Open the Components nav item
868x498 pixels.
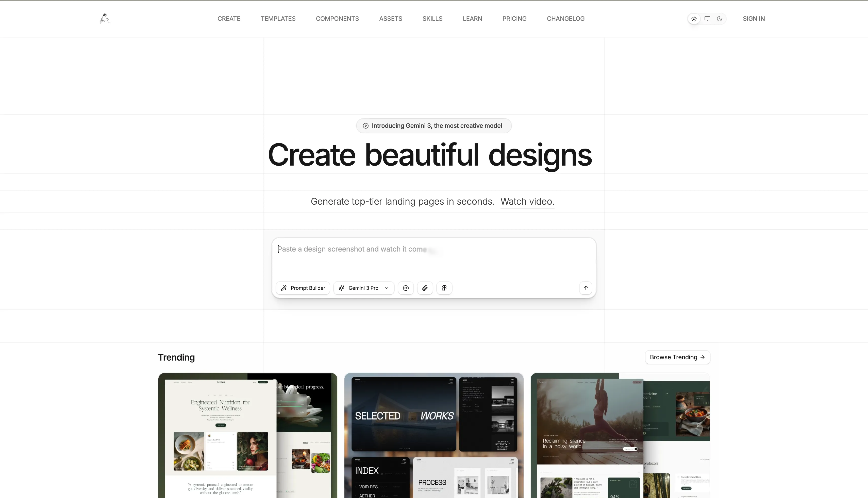pos(337,19)
